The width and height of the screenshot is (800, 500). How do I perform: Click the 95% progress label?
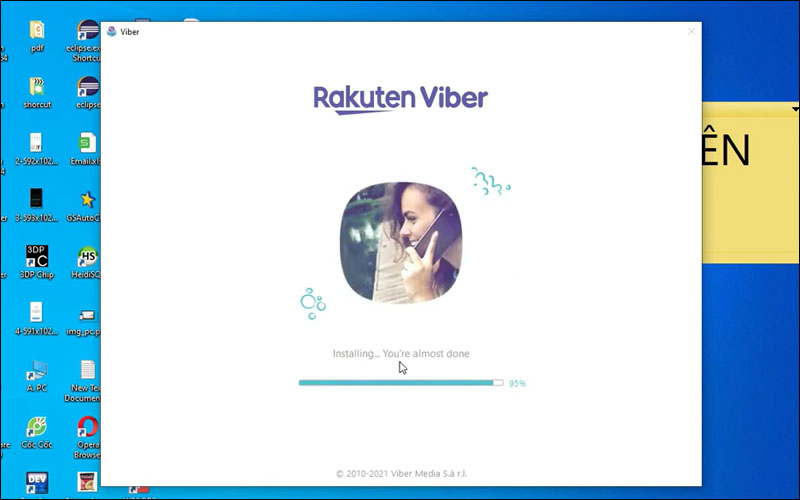(x=517, y=383)
